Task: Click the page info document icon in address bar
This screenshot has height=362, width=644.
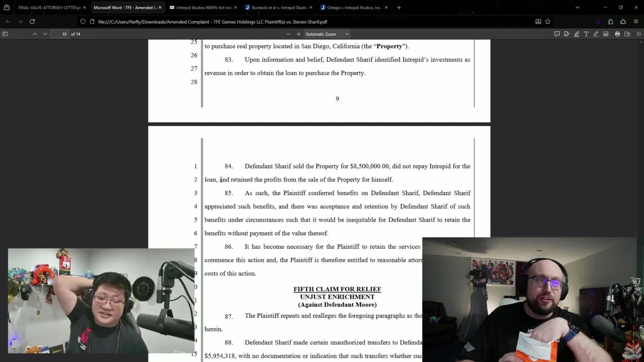Action: pyautogui.click(x=92, y=22)
